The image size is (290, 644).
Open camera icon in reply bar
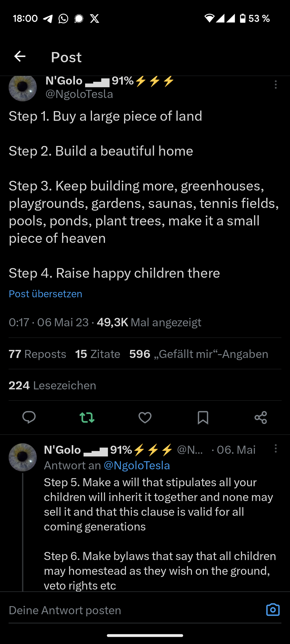click(x=273, y=610)
